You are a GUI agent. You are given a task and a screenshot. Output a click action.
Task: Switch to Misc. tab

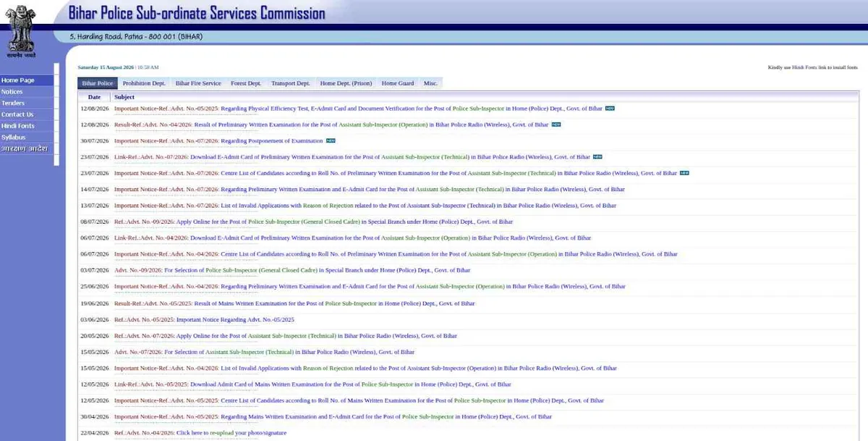tap(431, 83)
